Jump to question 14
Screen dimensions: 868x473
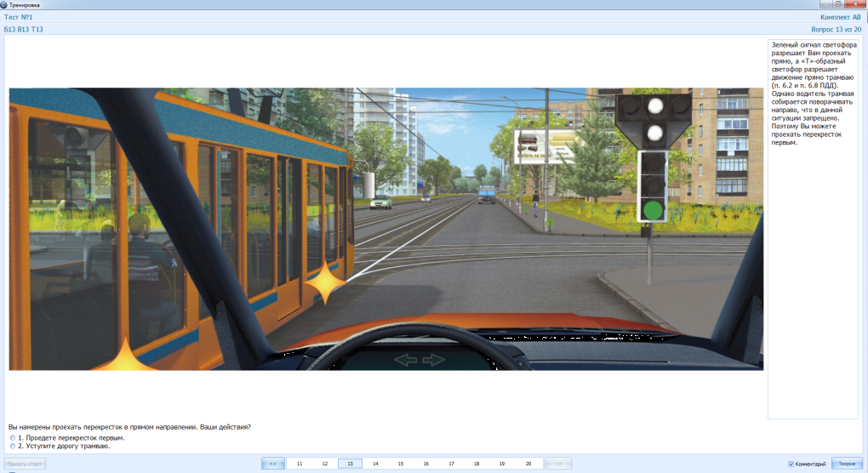375,464
